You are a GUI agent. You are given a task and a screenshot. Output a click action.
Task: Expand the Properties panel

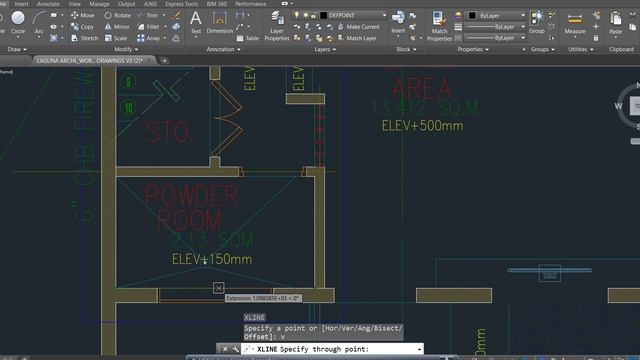tap(473, 49)
